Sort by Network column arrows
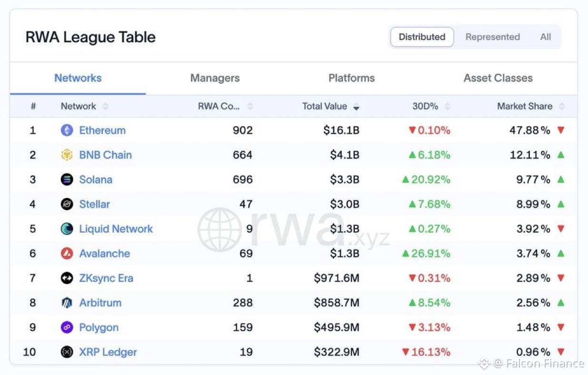 105,107
